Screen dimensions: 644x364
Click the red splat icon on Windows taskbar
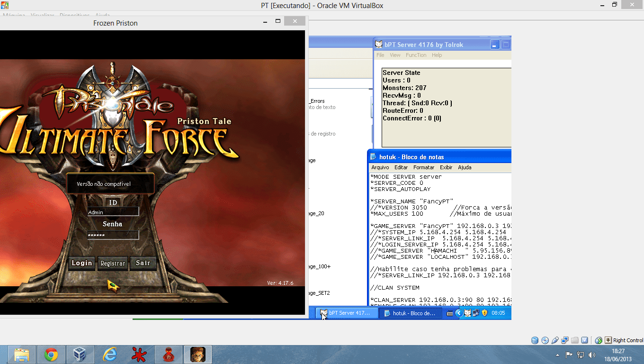139,355
